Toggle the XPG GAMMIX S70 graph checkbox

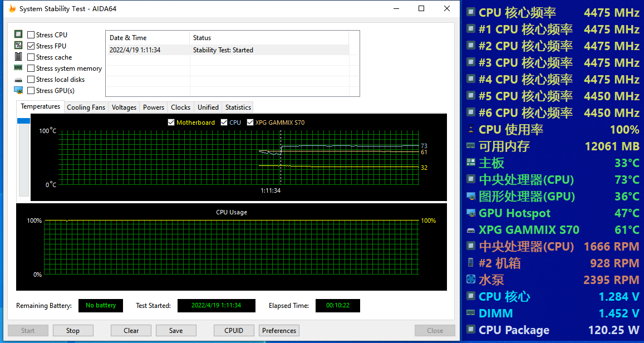tap(250, 122)
